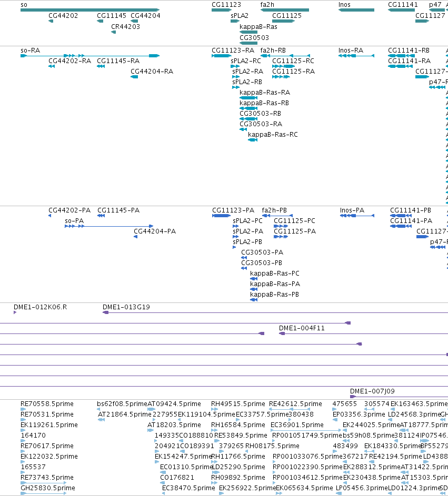This screenshot has width=448, height=496.
Task: Click the DME1-012K06.R clone label
Action: pyautogui.click(x=40, y=307)
